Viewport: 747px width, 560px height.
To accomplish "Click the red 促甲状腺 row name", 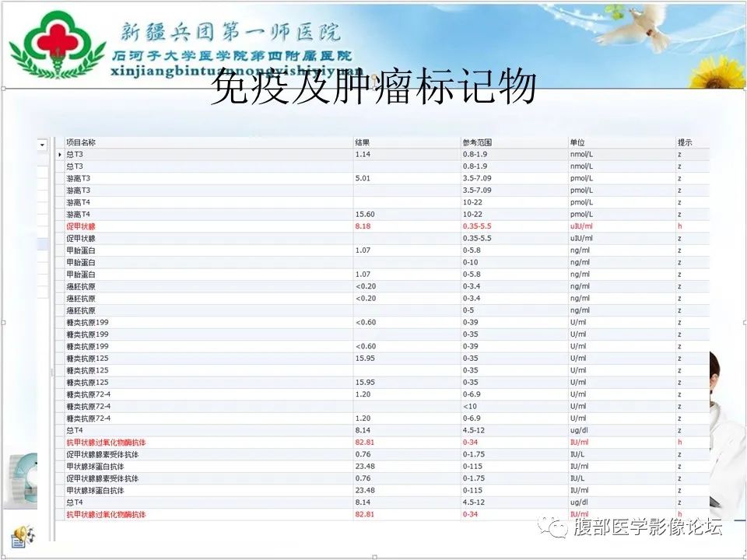I will pyautogui.click(x=81, y=226).
